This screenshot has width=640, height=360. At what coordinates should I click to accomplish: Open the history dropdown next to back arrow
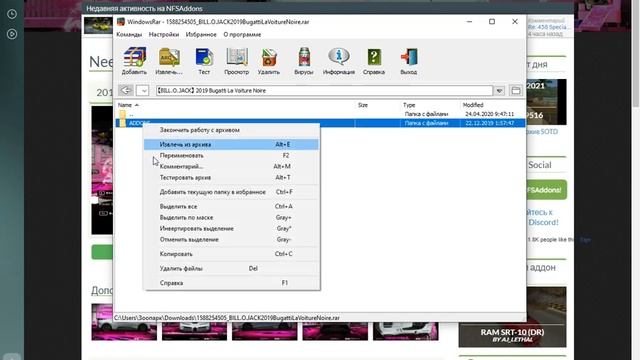pyautogui.click(x=142, y=90)
